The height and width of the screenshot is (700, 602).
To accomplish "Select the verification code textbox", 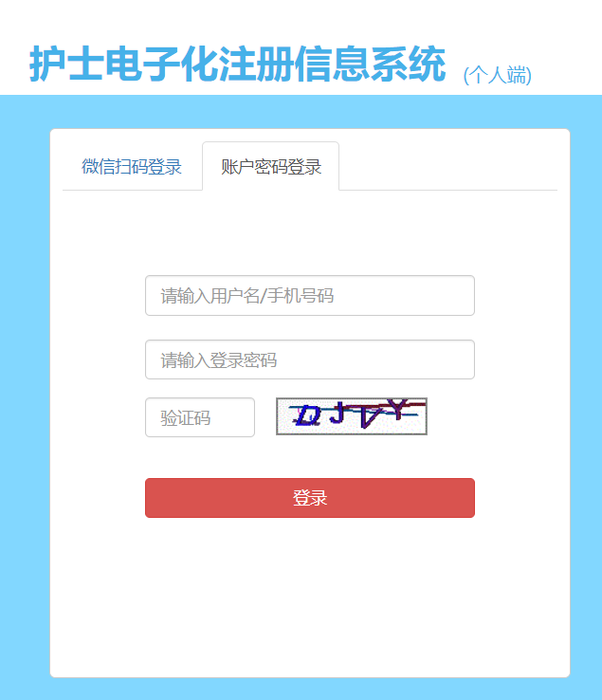I will (x=200, y=417).
